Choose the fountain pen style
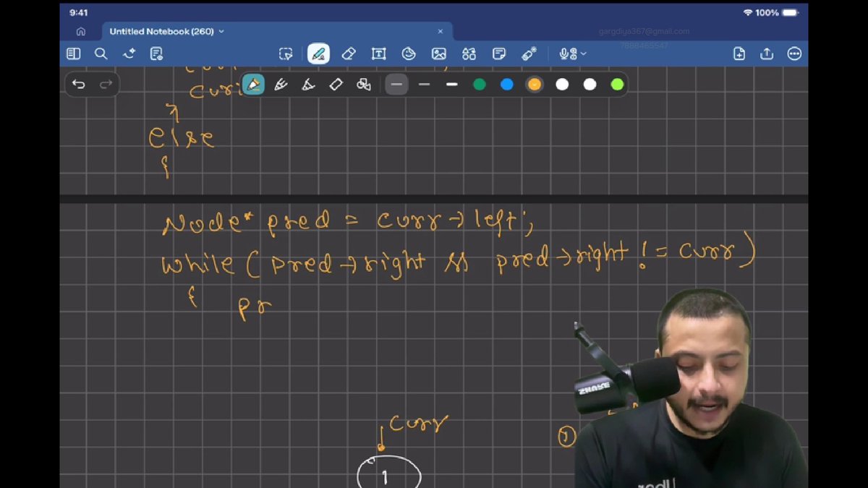The width and height of the screenshot is (868, 488). tap(253, 85)
